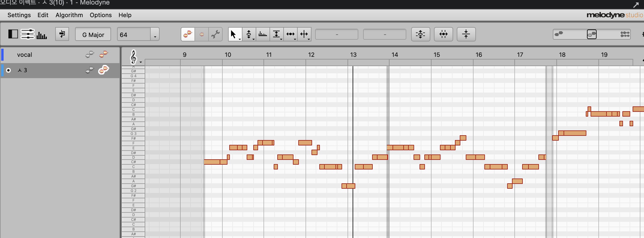Expand the treble clef ruler options
The image size is (644, 238).
click(140, 62)
